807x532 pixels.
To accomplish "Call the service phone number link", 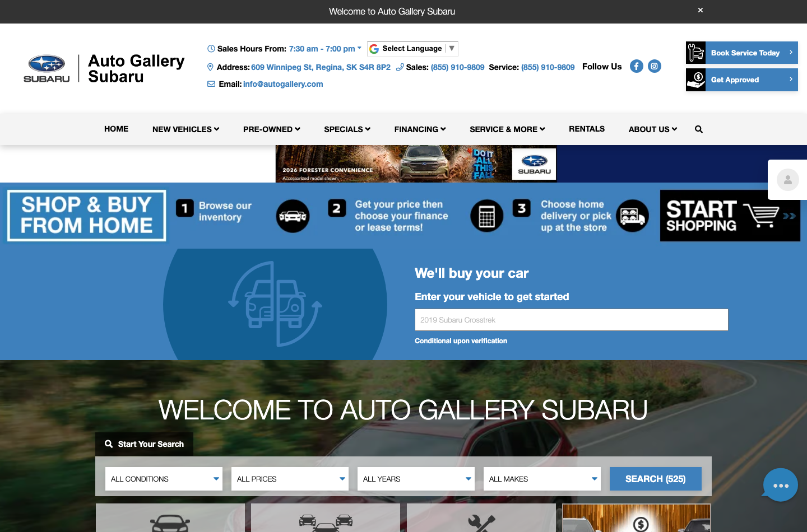I will pyautogui.click(x=548, y=67).
